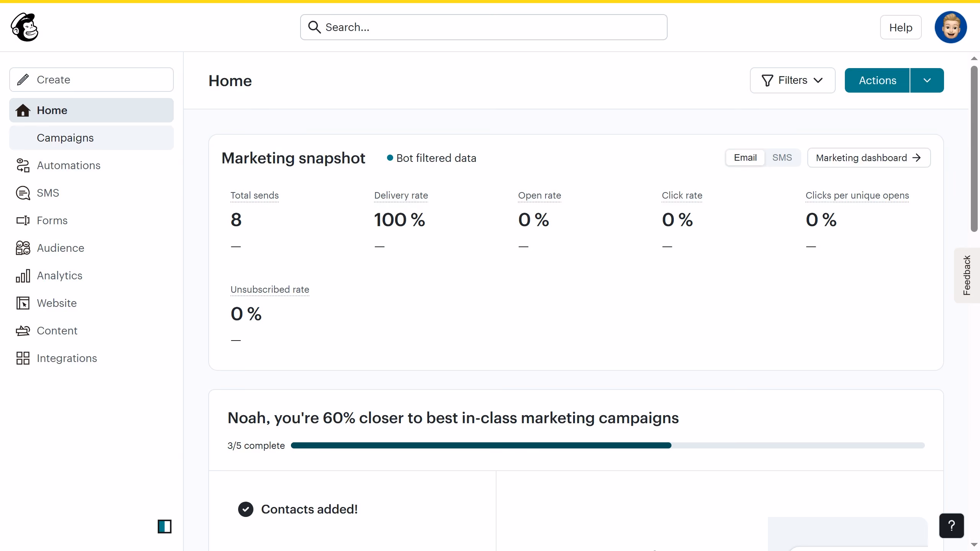Click the Website sidebar icon
Screen dimensions: 980x551
[23, 303]
